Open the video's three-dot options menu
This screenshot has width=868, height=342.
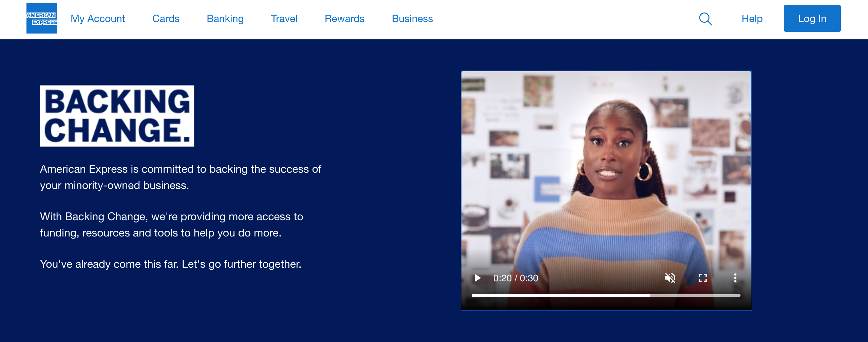pos(735,278)
